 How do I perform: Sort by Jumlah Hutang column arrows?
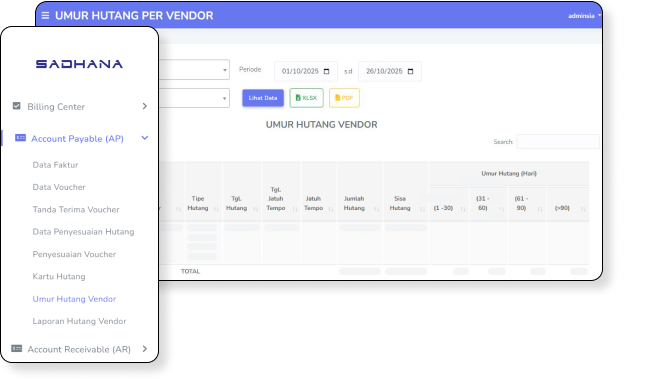click(x=376, y=209)
